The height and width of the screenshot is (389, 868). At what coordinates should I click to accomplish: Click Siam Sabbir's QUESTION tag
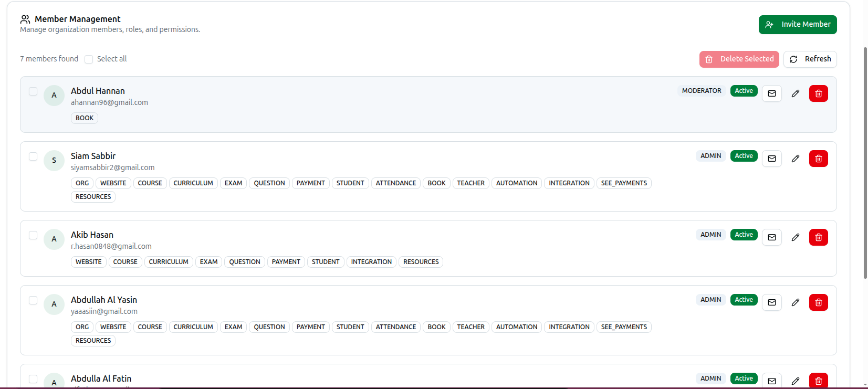coord(269,183)
